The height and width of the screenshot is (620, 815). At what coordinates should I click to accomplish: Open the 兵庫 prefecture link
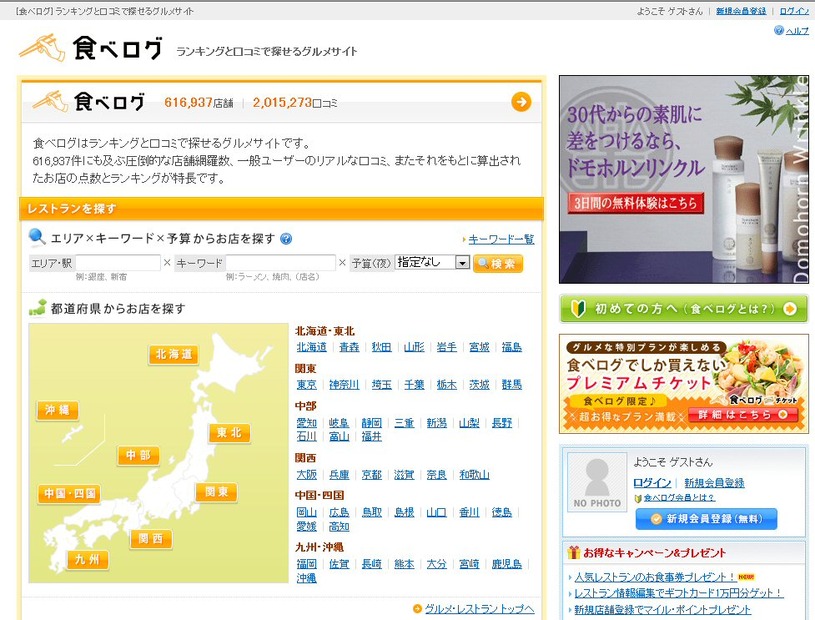click(x=339, y=475)
